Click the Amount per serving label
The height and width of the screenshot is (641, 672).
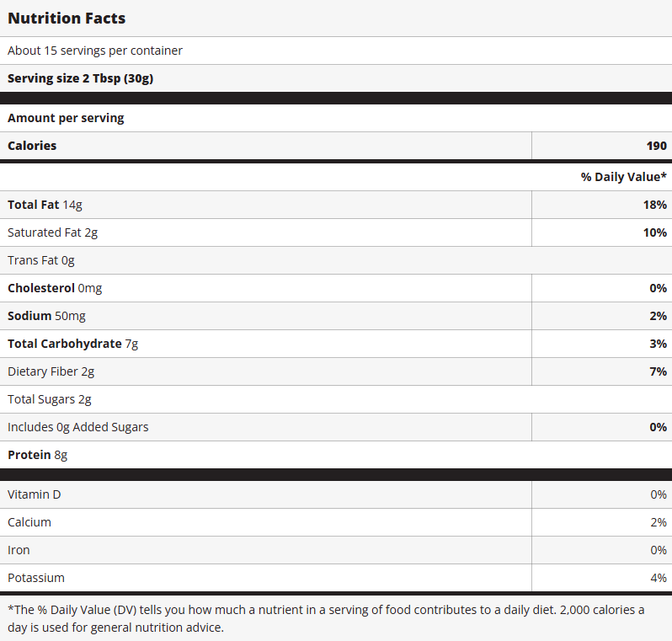(66, 118)
